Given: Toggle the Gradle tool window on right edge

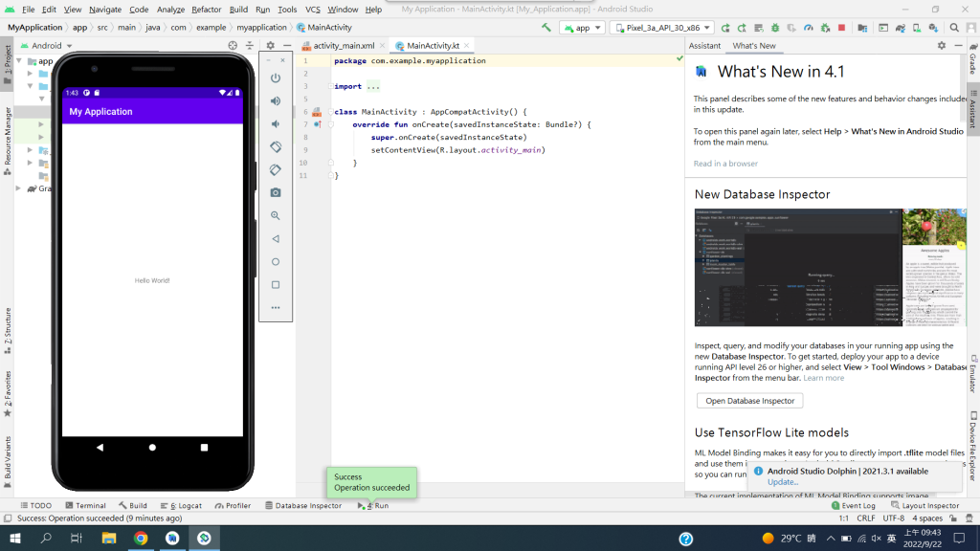Looking at the screenshot, I should coord(973,59).
